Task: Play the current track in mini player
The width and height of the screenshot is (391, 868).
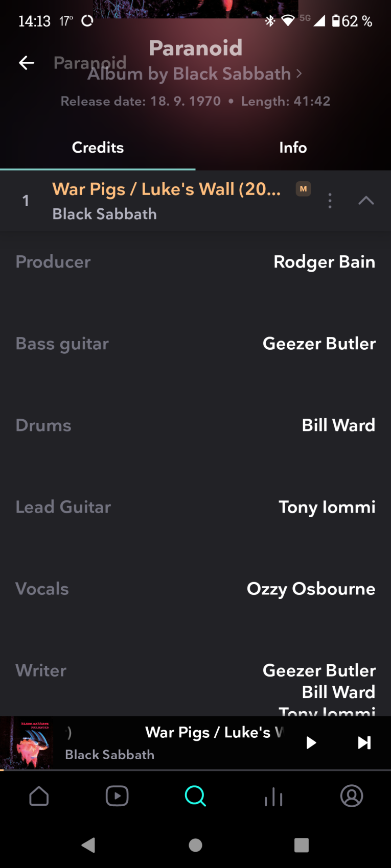Action: pyautogui.click(x=311, y=742)
